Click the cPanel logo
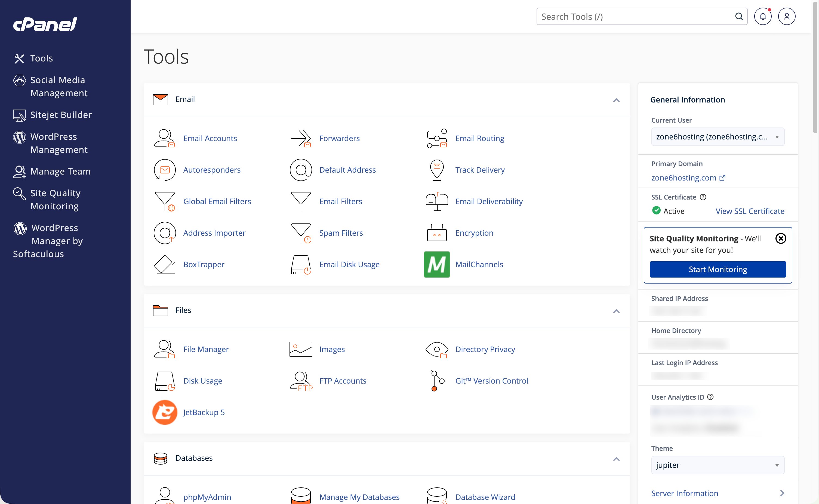 [x=45, y=24]
